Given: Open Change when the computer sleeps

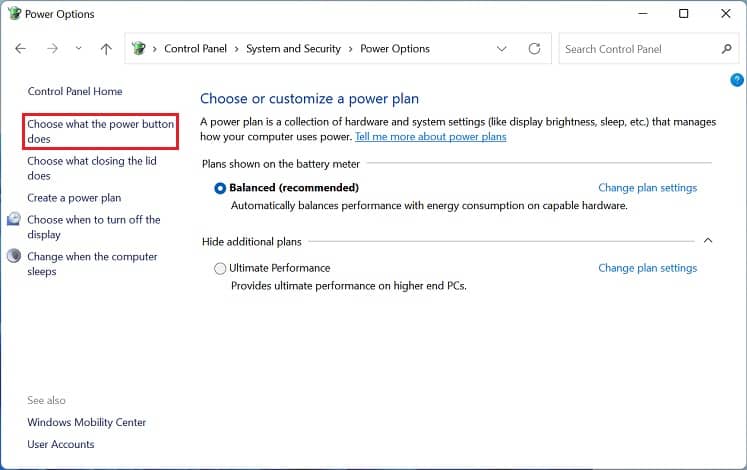Looking at the screenshot, I should pyautogui.click(x=92, y=264).
